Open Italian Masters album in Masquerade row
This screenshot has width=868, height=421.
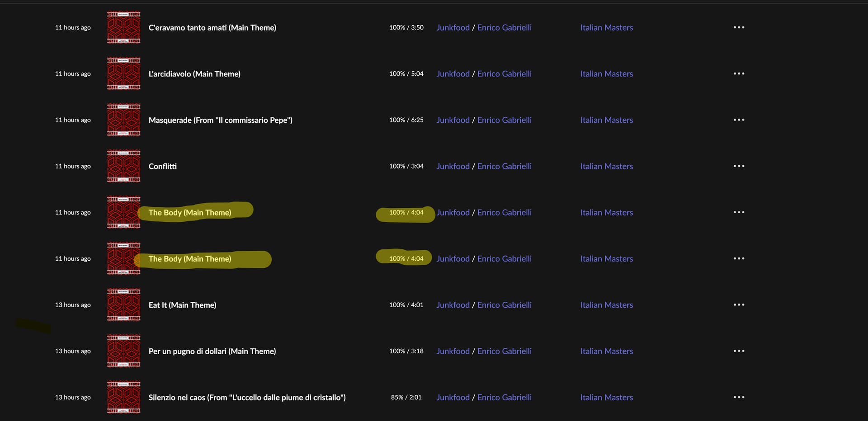607,120
